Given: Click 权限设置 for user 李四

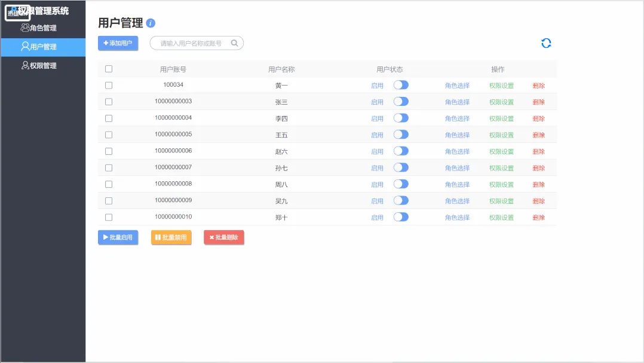Looking at the screenshot, I should [501, 118].
